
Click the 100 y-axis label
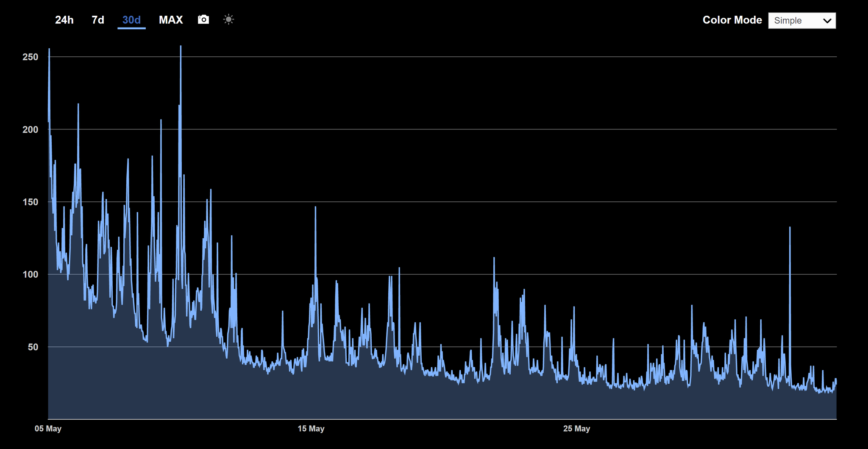[30, 275]
